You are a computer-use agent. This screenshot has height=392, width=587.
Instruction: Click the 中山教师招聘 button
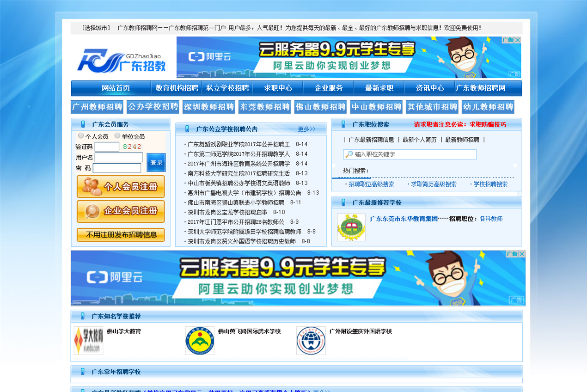(376, 107)
